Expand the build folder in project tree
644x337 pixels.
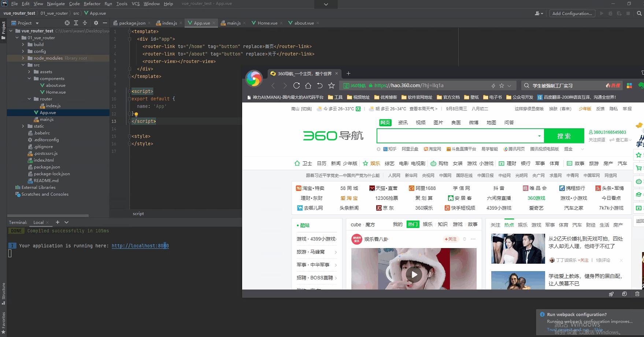(23, 45)
